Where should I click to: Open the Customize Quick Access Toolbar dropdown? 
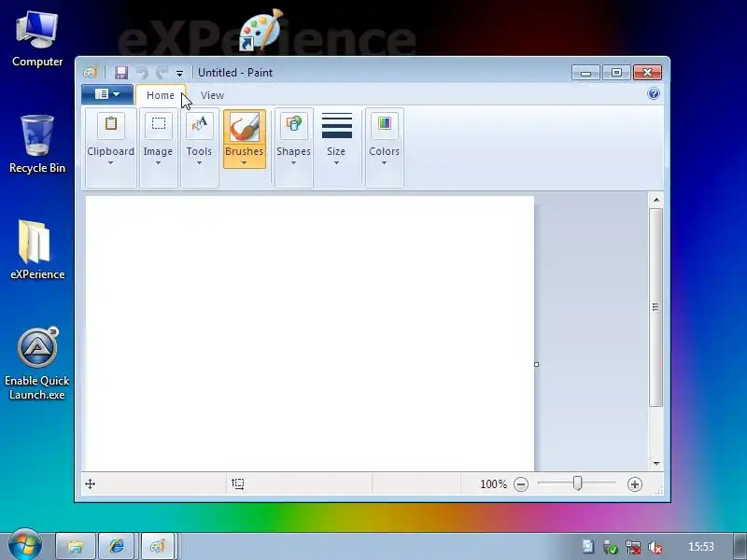179,73
